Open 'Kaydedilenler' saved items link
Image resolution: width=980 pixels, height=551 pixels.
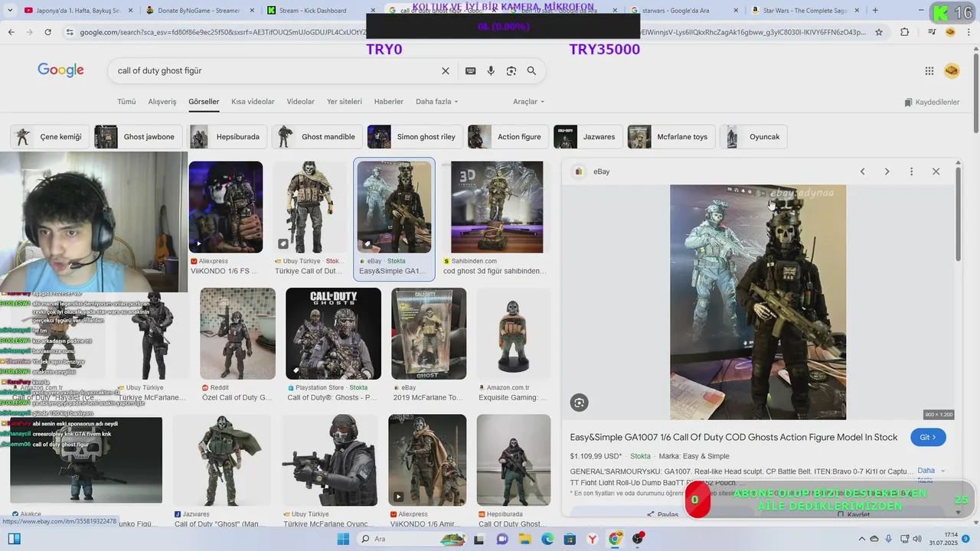pos(932,102)
